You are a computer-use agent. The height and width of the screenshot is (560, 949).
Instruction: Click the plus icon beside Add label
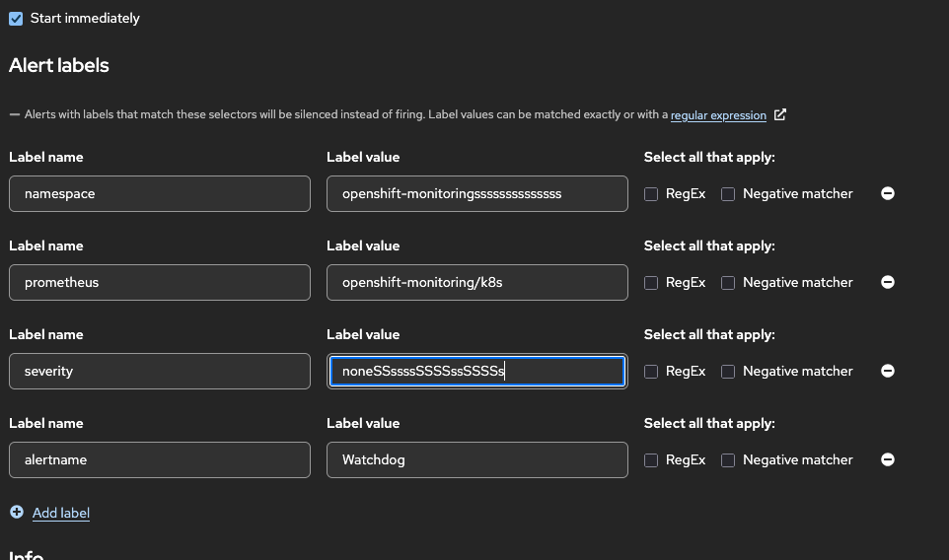coord(17,513)
